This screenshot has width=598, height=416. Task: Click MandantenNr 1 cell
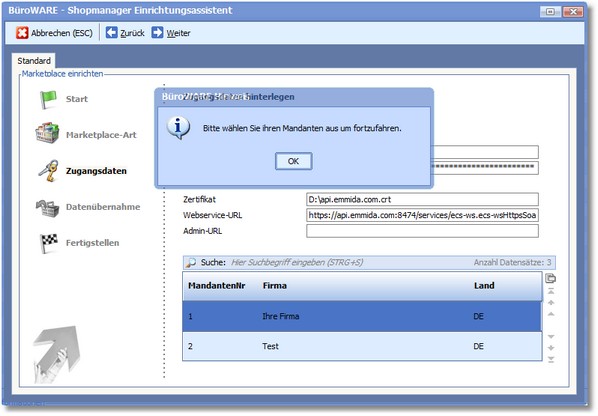point(190,316)
